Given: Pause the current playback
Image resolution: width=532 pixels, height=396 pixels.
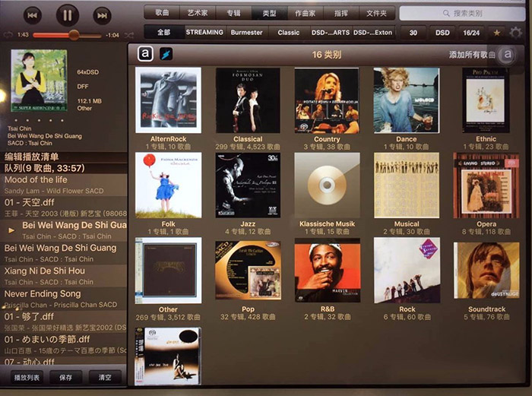Looking at the screenshot, I should 67,15.
